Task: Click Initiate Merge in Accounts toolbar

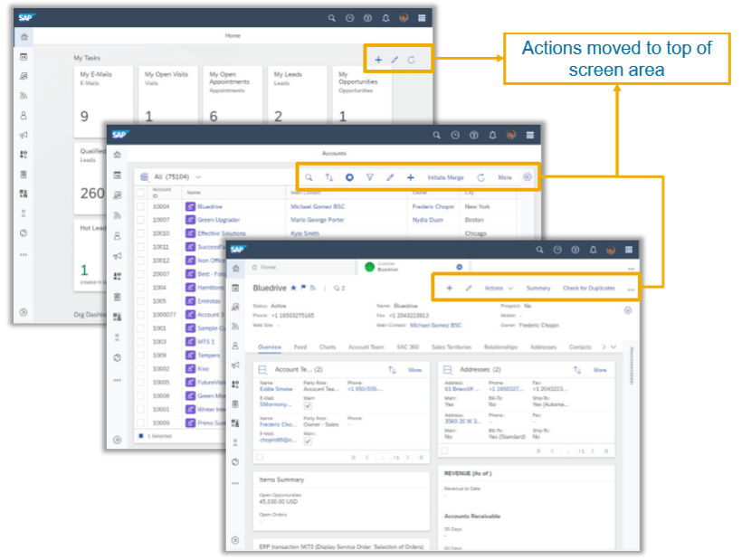Action: click(445, 177)
